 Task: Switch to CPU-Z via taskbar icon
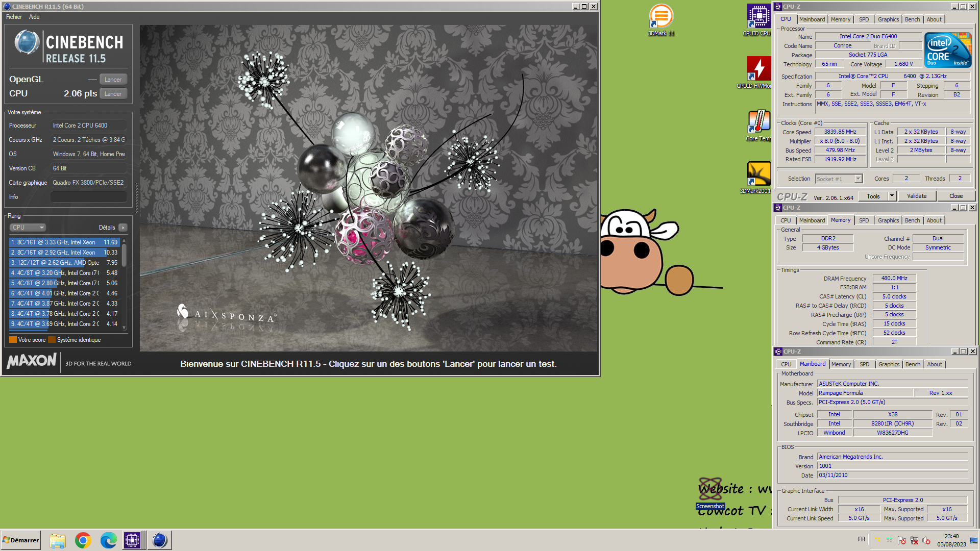[x=133, y=540]
